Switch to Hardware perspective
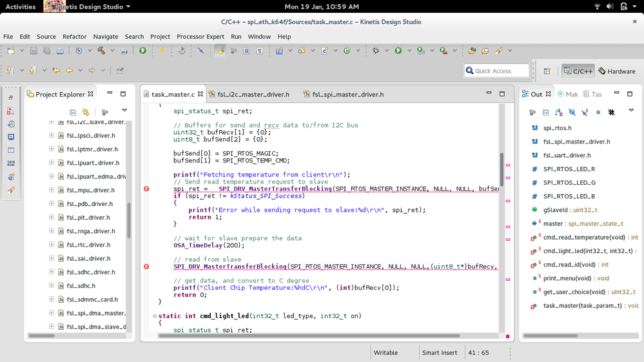Screen dimensions: 644x362 coord(617,71)
